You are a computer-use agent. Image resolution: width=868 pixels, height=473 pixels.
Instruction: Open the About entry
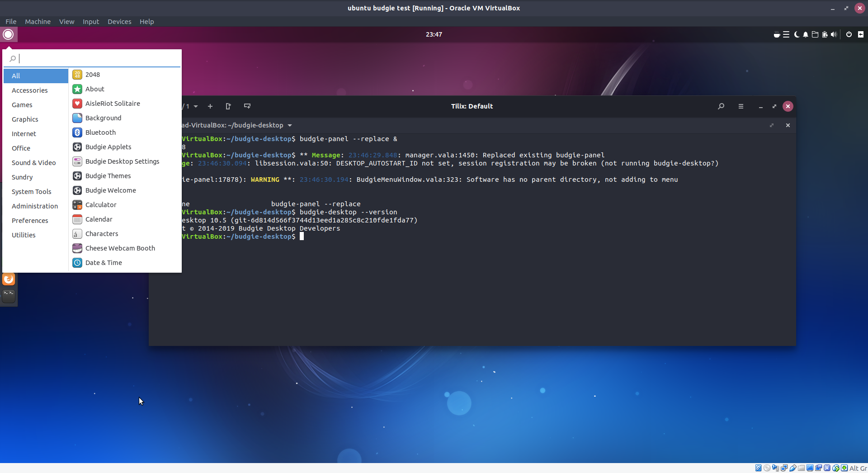pyautogui.click(x=95, y=89)
